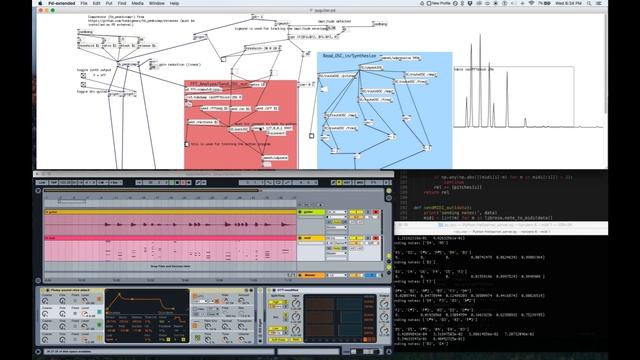Toggle Operator device activator on its title bar

click(44, 290)
